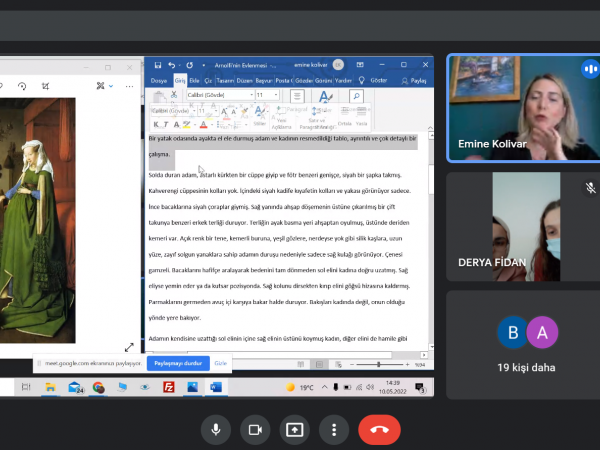600x450 pixels.
Task: Switch Word to Read Mode view
Action: click(301, 365)
